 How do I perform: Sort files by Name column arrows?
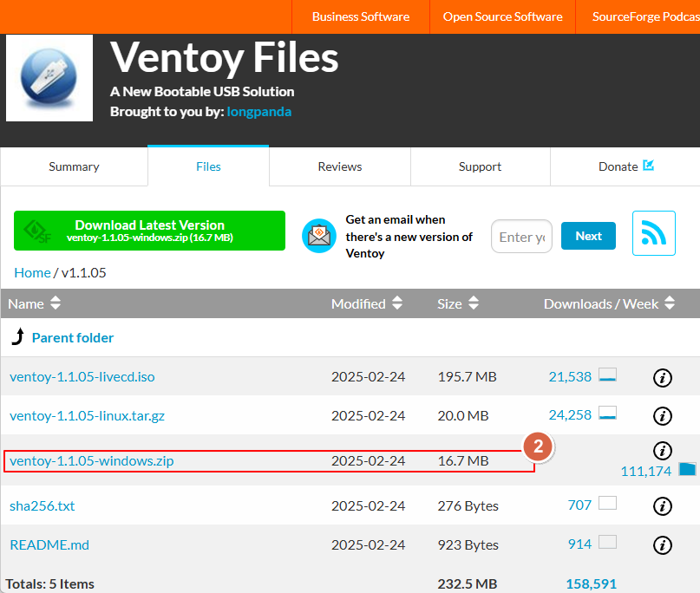coord(56,303)
